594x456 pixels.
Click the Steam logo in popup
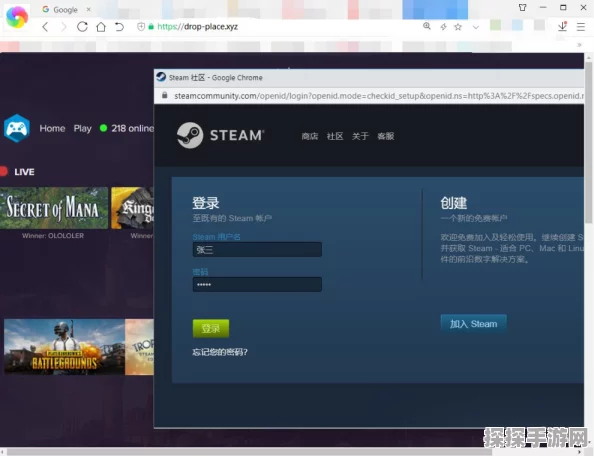point(220,135)
